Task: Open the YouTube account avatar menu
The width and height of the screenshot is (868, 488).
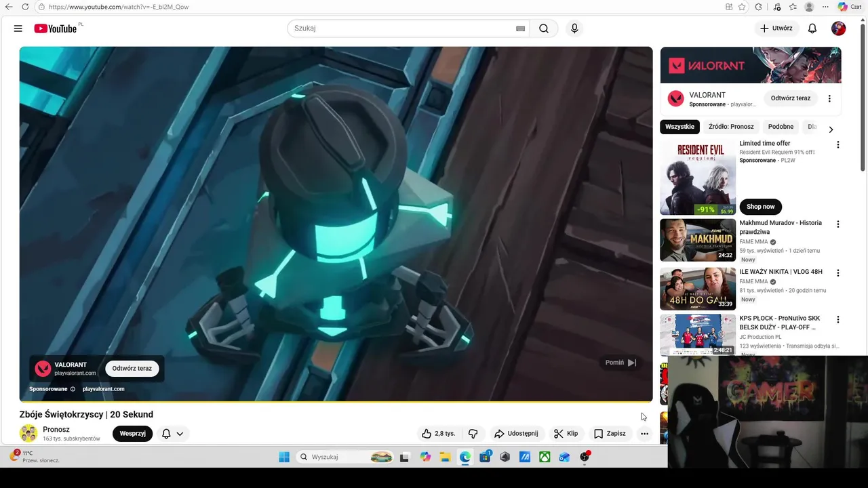Action: (839, 28)
